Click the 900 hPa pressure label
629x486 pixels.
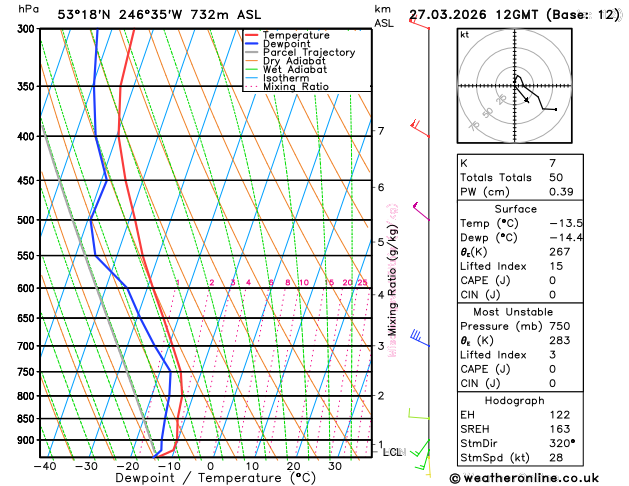coord(28,440)
